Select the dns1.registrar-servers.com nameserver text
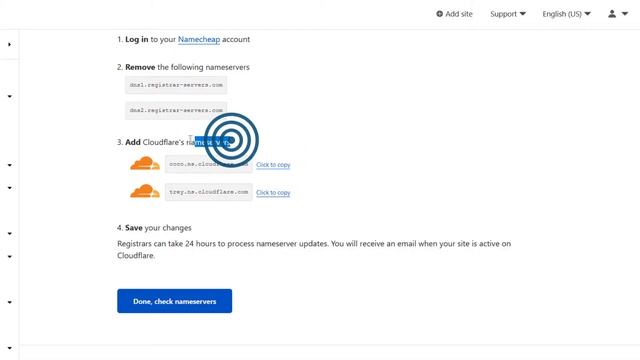Image resolution: width=640 pixels, height=360 pixels. click(176, 85)
